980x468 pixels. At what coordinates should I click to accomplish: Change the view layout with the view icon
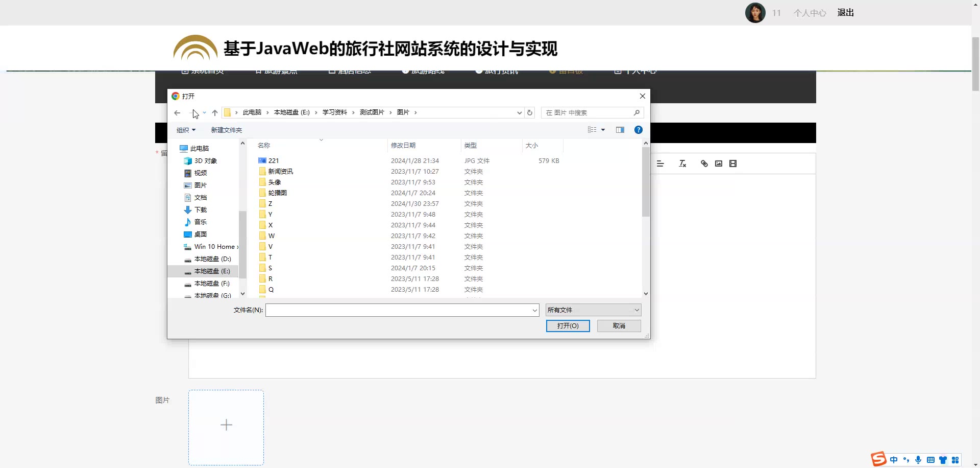point(592,130)
